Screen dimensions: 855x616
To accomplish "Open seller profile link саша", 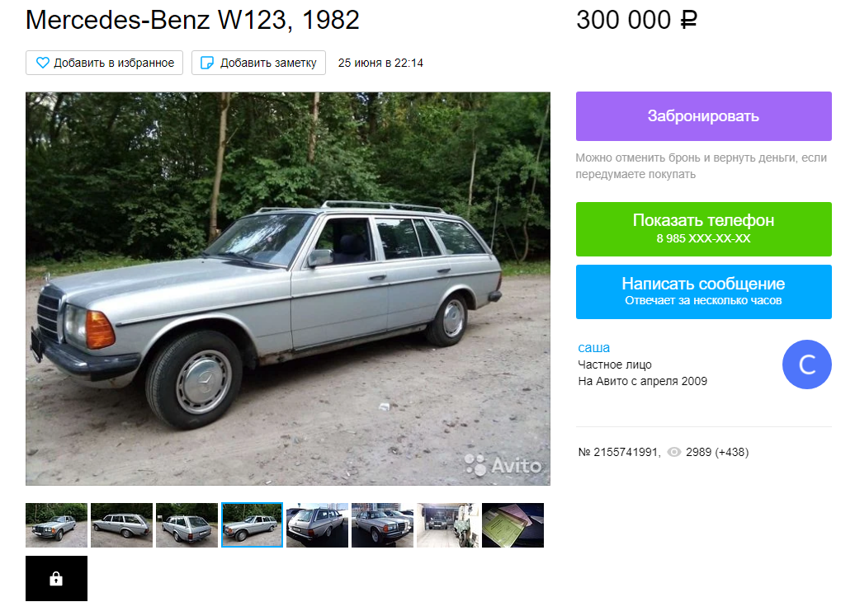I will [x=594, y=347].
